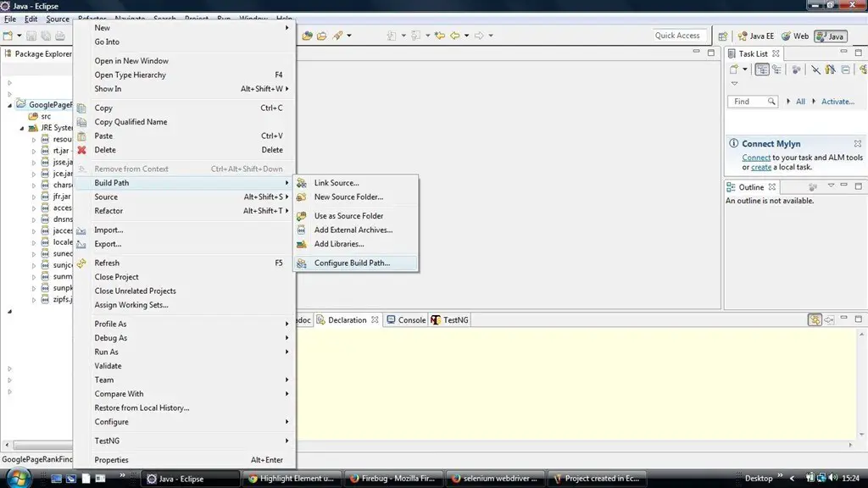Toggle link with selection in Declaration view
Image resolution: width=868 pixels, height=488 pixels.
[815, 320]
